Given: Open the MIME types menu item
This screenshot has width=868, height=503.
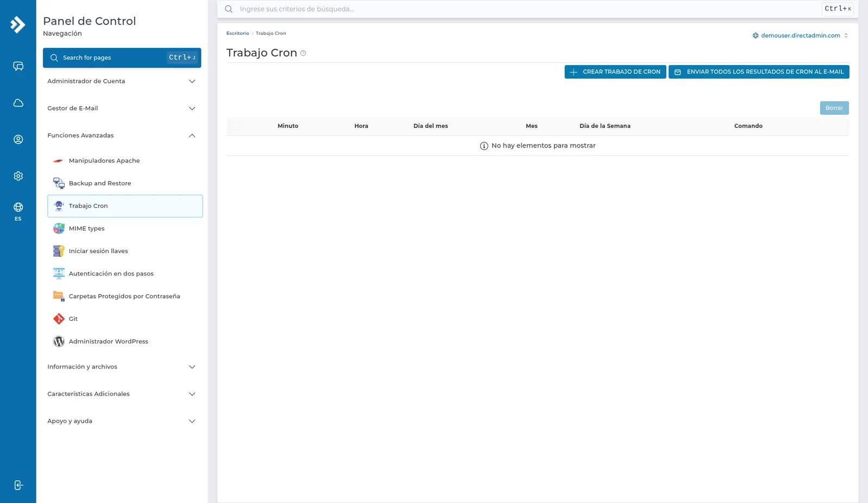Looking at the screenshot, I should [x=125, y=229].
